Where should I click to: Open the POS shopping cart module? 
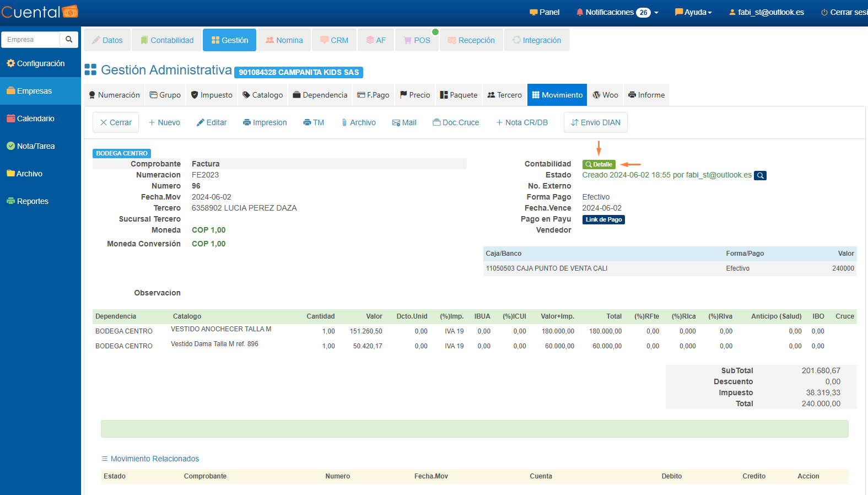(x=417, y=40)
